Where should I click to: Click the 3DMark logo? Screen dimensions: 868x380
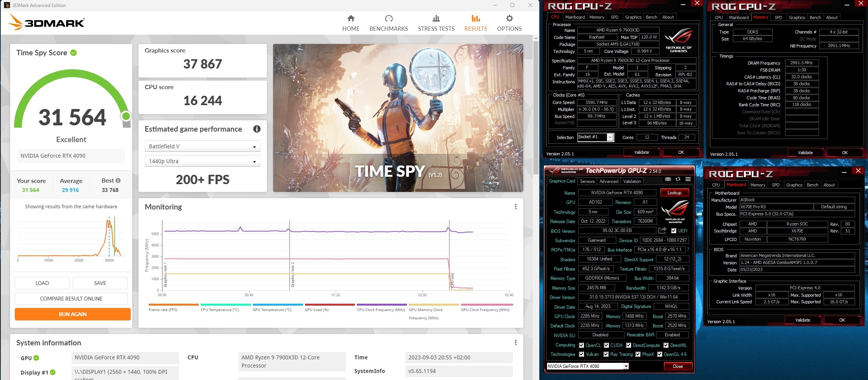pos(46,22)
